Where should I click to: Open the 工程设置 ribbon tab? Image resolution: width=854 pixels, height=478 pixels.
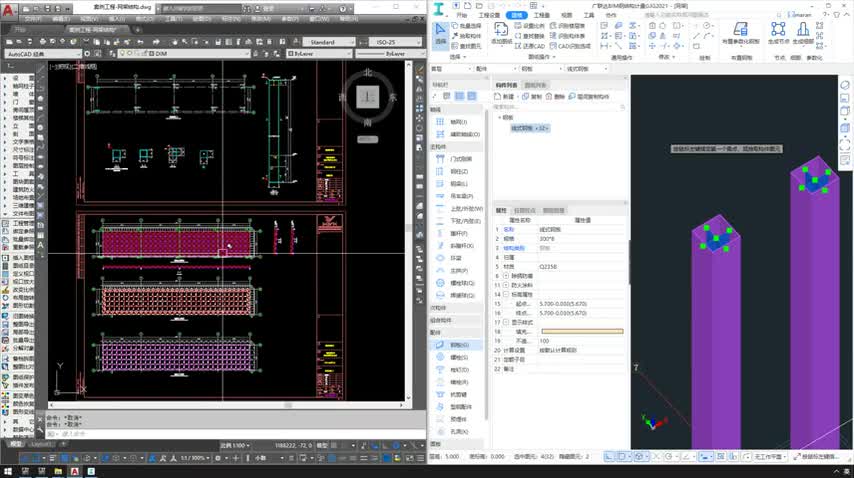click(x=489, y=16)
